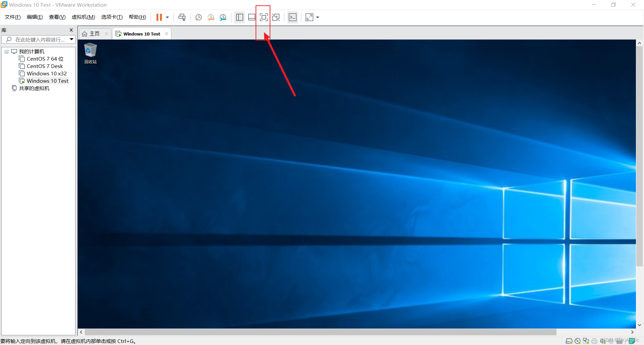Restore down the VMware Workstation window
The image size is (644, 345).
point(613,5)
